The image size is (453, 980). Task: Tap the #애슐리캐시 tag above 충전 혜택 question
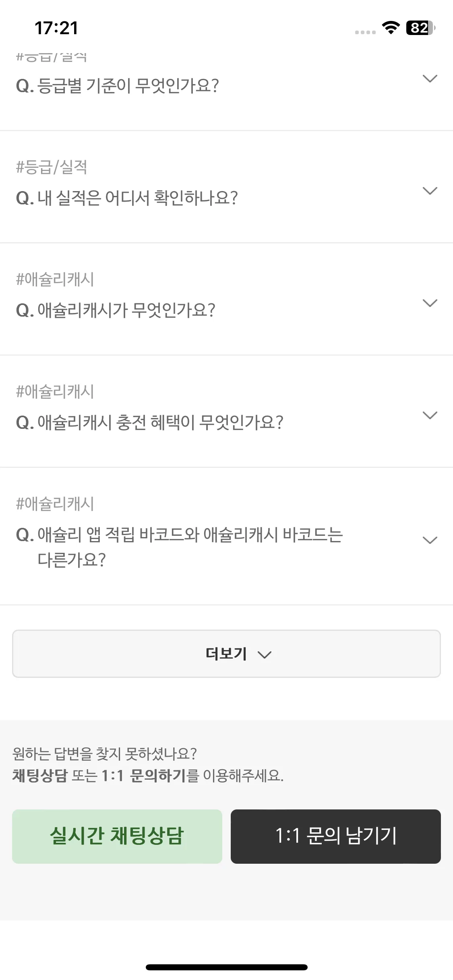(x=55, y=391)
